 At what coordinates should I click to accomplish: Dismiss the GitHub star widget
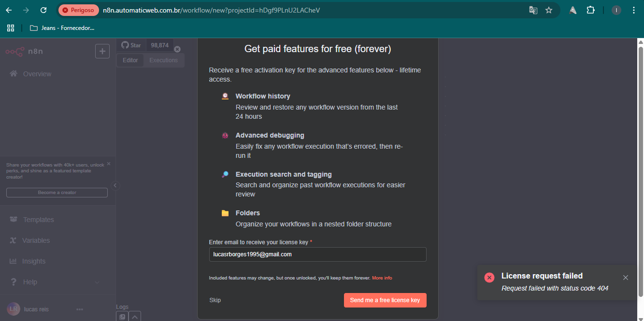point(177,49)
